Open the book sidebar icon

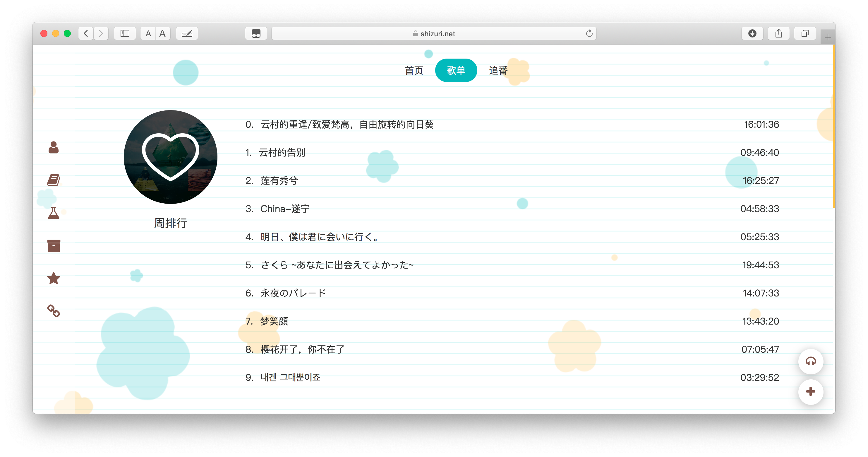click(54, 180)
